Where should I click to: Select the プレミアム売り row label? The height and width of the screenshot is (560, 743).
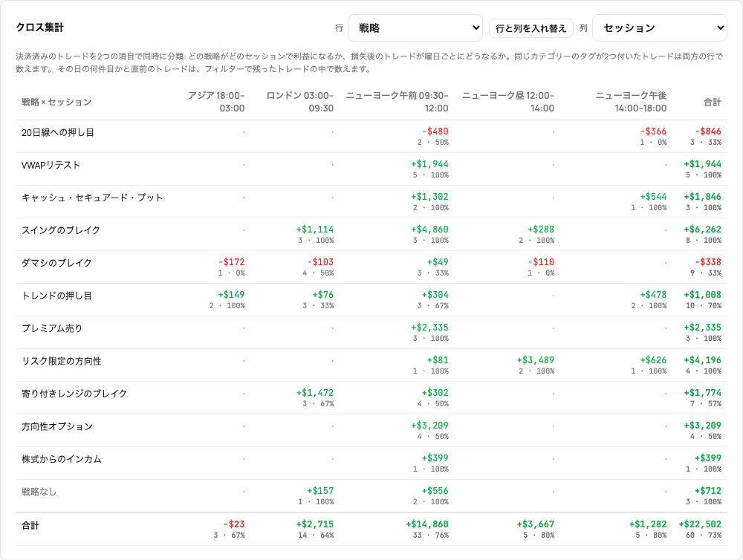point(52,328)
